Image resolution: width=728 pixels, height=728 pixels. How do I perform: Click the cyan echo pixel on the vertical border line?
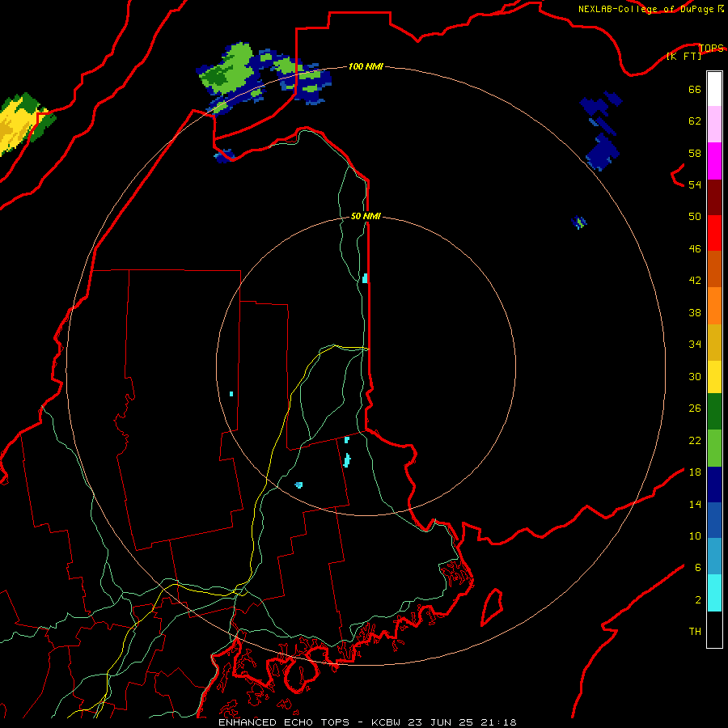[365, 278]
